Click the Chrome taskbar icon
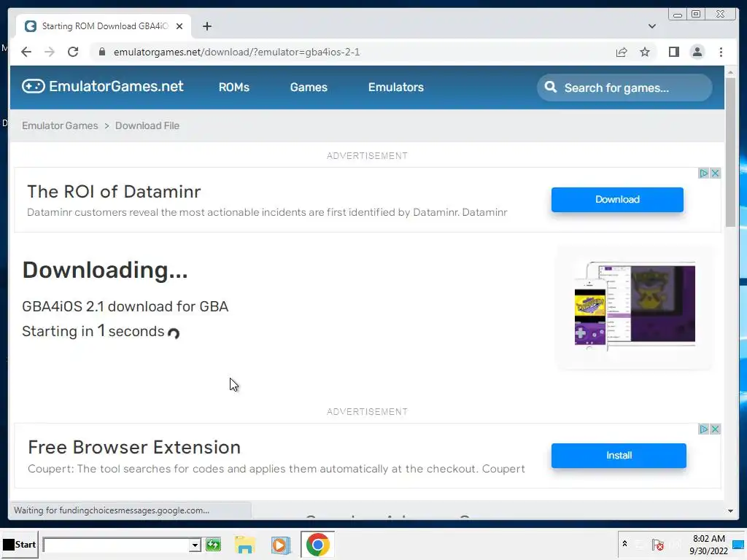747x560 pixels. (x=317, y=544)
